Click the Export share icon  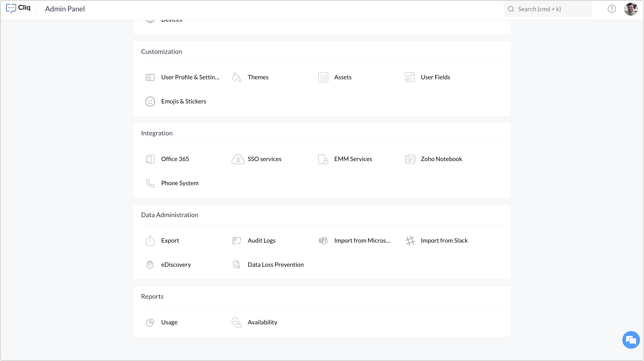click(x=150, y=241)
